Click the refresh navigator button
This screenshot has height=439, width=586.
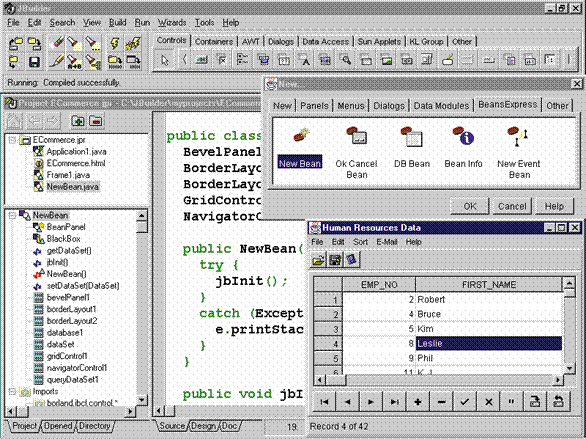tap(558, 402)
